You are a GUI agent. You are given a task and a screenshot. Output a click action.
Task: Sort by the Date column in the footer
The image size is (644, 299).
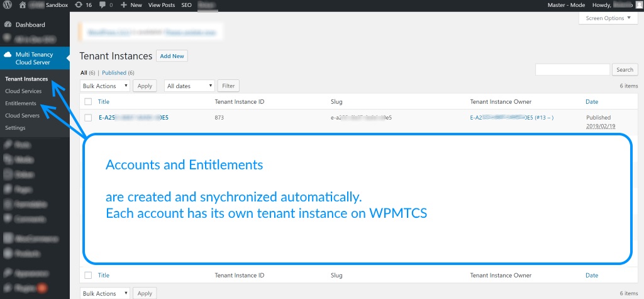(x=592, y=275)
